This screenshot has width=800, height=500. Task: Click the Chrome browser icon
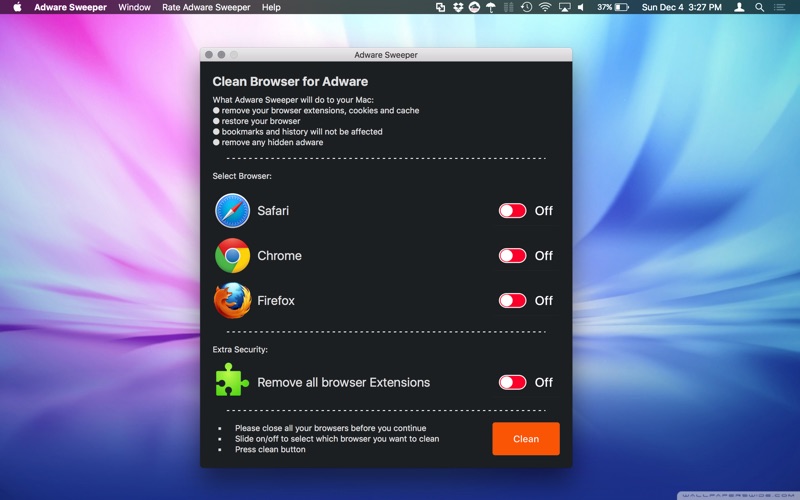click(x=232, y=255)
